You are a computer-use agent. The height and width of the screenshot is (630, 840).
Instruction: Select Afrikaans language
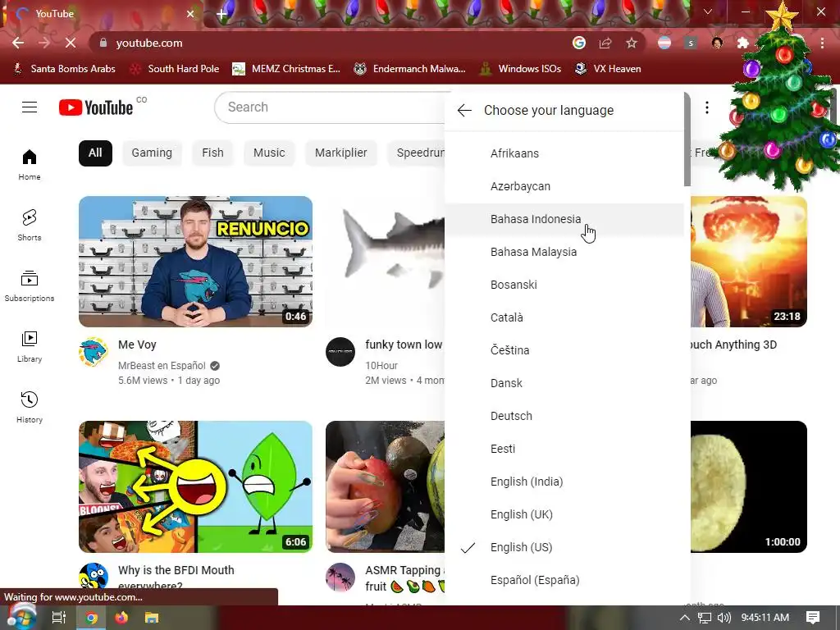pyautogui.click(x=564, y=153)
